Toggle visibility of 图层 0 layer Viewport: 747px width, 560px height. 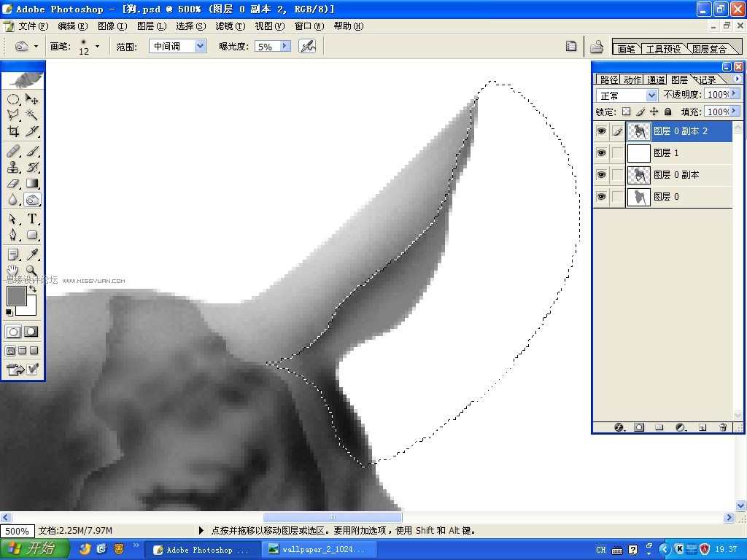tap(602, 197)
